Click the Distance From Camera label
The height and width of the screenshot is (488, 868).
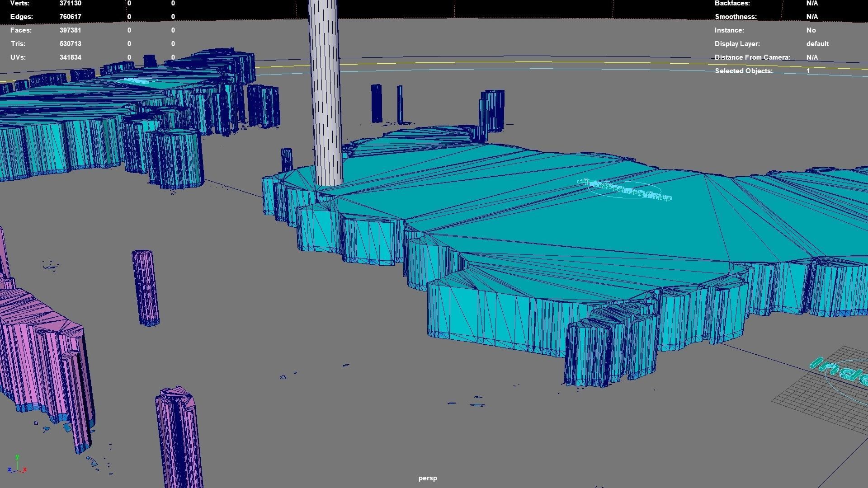click(x=752, y=57)
